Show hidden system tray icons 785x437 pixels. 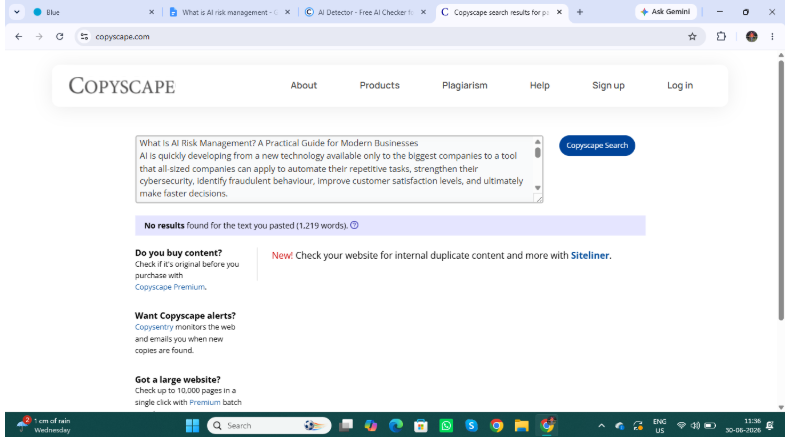(x=601, y=425)
